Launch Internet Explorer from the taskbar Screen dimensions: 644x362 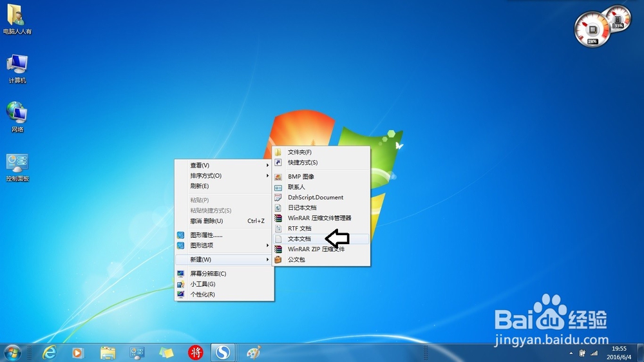[50, 352]
